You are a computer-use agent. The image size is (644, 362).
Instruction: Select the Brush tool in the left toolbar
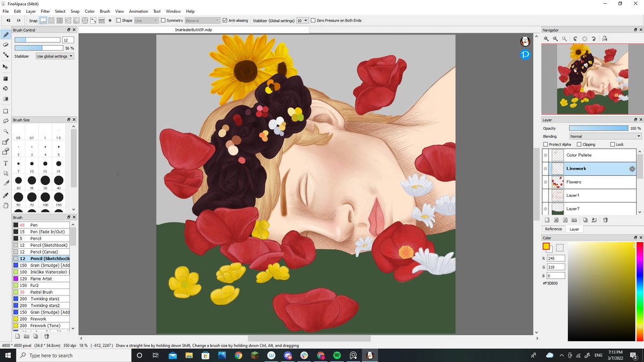coord(5,34)
